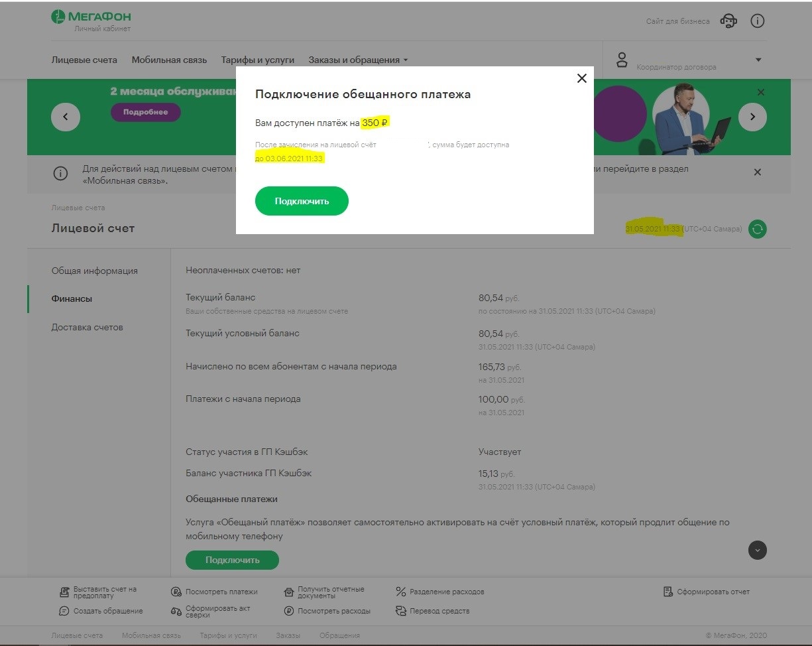
Task: Click Подключить in the dialog
Action: pos(302,201)
